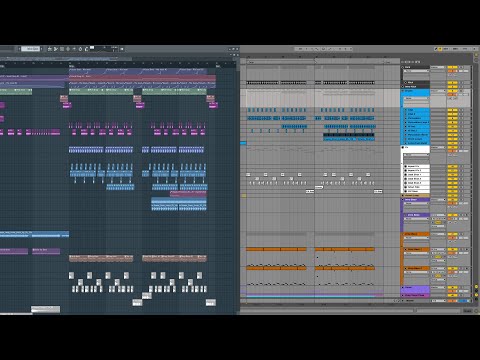
Task: Open automation chooser on dark purple group
Action: [416, 203]
